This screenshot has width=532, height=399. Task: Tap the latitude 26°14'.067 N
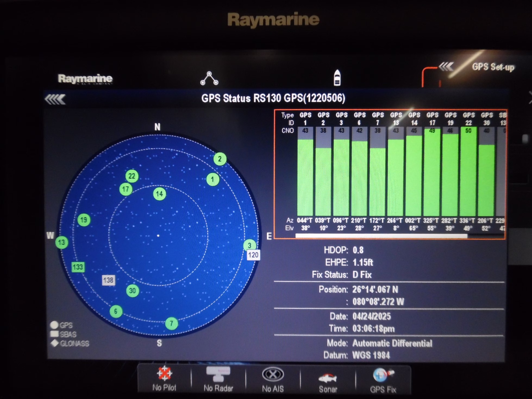[x=375, y=289]
